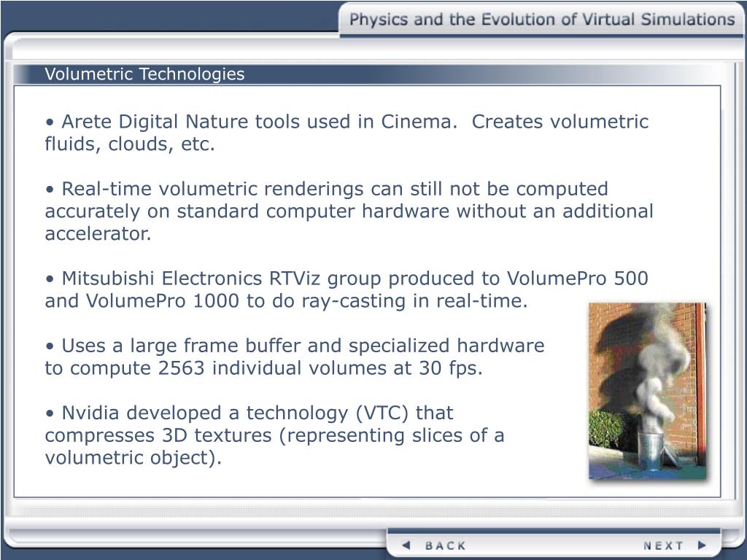The width and height of the screenshot is (747, 560).
Task: Click the Physics and the Evolution of Virtual Simulations title
Action: 542,20
